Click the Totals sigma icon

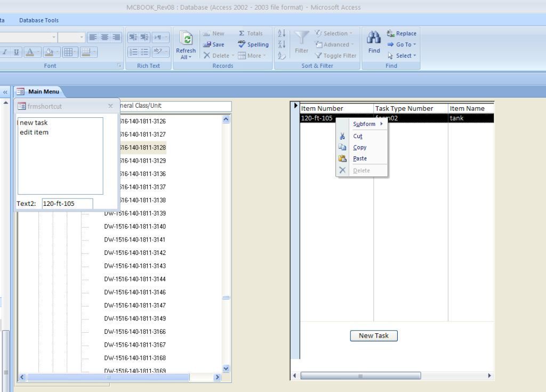tap(242, 34)
